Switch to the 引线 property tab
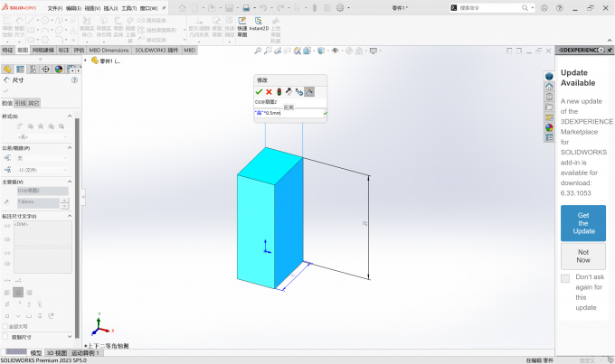 pyautogui.click(x=21, y=103)
